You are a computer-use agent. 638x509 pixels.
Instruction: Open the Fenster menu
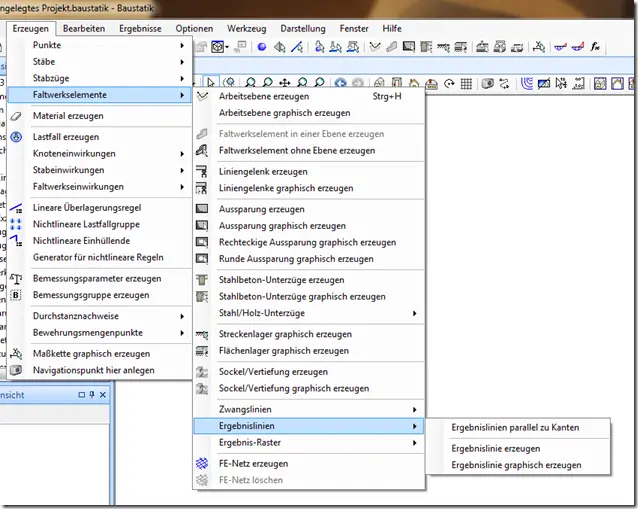click(x=354, y=28)
